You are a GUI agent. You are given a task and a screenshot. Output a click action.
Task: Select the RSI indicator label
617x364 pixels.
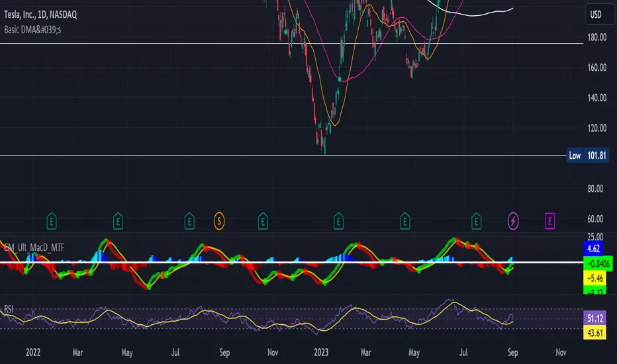pyautogui.click(x=9, y=309)
